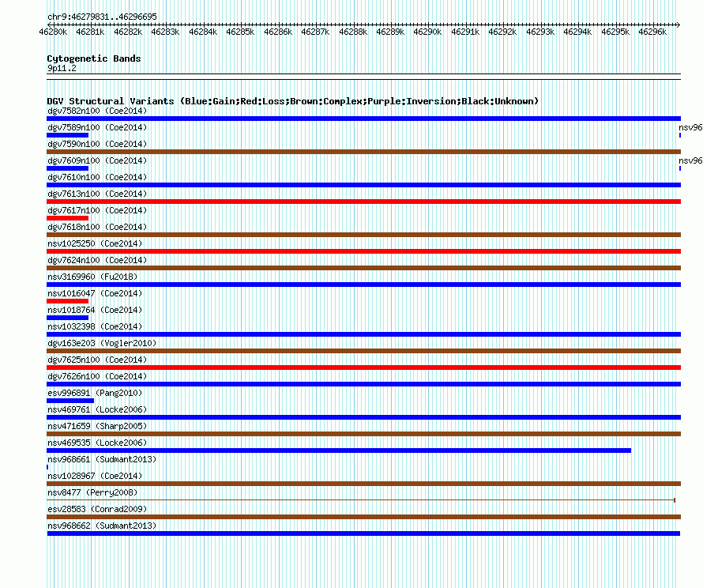The height and width of the screenshot is (588, 703).
Task: Open dgv7626n100 (Coe2014) label
Action: coord(97,376)
